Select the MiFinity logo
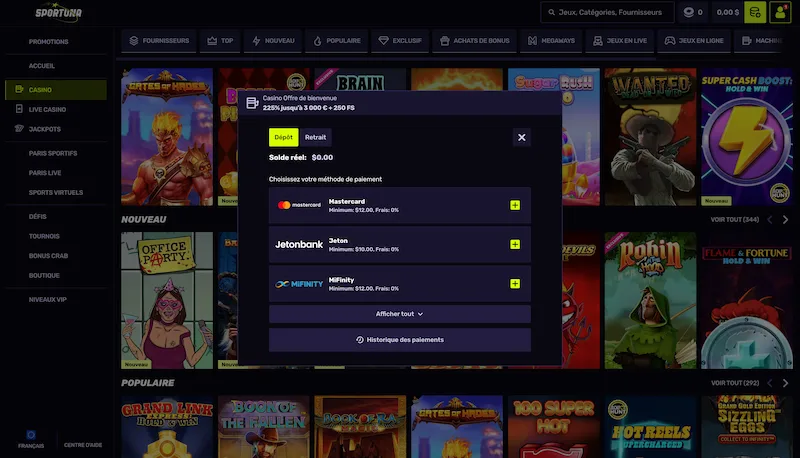This screenshot has height=458, width=800. pyautogui.click(x=299, y=284)
